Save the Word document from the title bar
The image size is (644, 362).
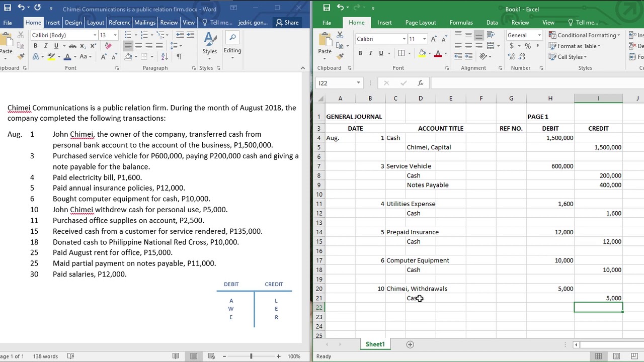pos(7,8)
